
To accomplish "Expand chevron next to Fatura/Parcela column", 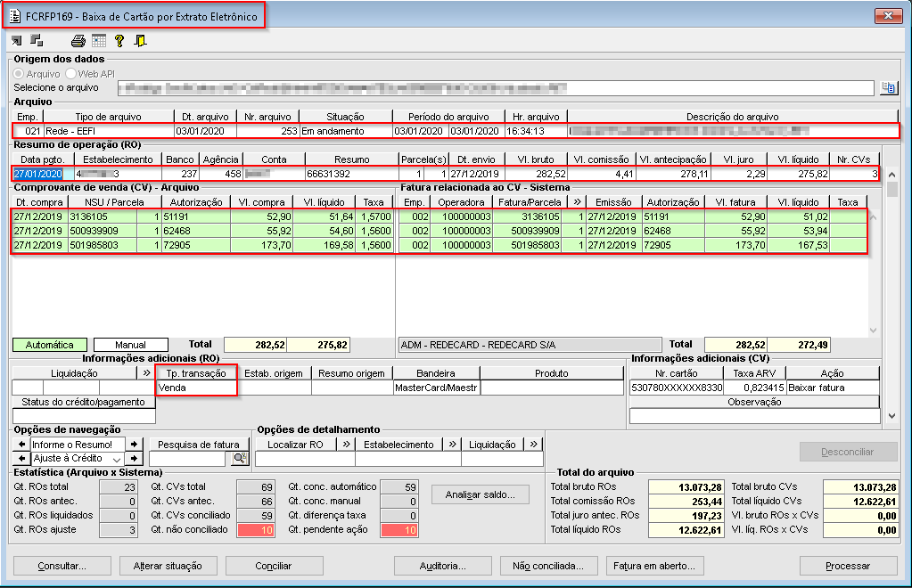I will (x=577, y=202).
